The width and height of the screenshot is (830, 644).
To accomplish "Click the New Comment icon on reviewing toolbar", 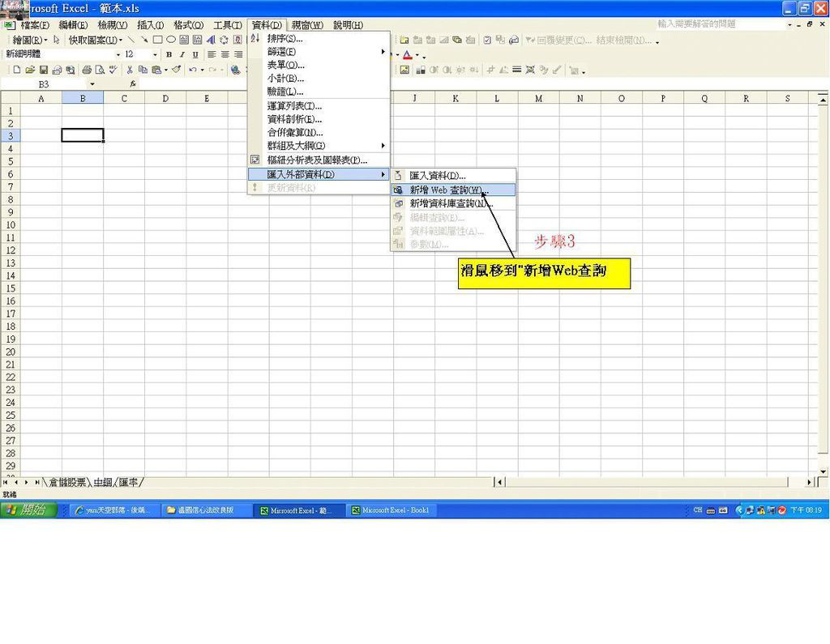I will (404, 40).
